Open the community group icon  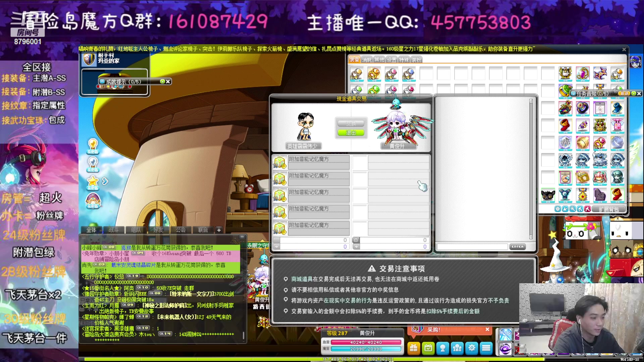pyautogui.click(x=457, y=348)
